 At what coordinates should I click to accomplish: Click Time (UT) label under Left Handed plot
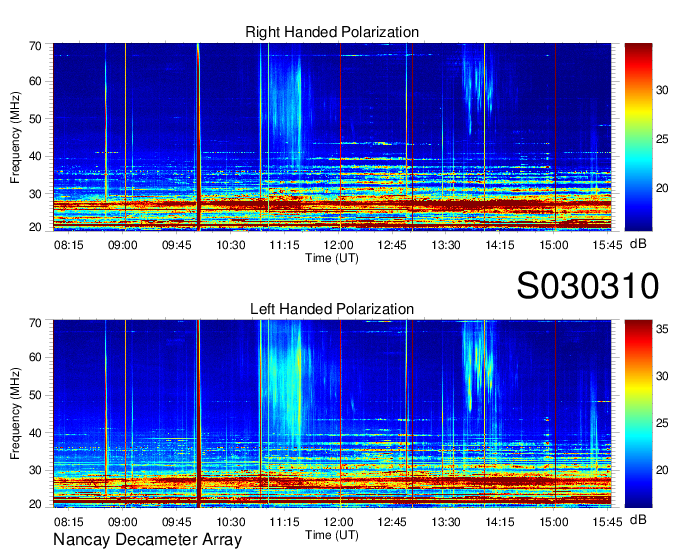(332, 535)
